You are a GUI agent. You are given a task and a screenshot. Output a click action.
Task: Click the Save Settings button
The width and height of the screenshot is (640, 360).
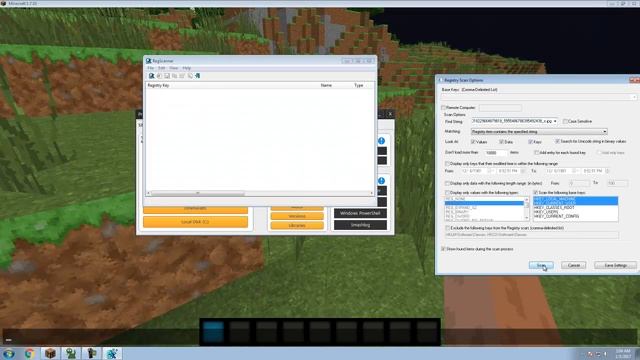coord(615,265)
